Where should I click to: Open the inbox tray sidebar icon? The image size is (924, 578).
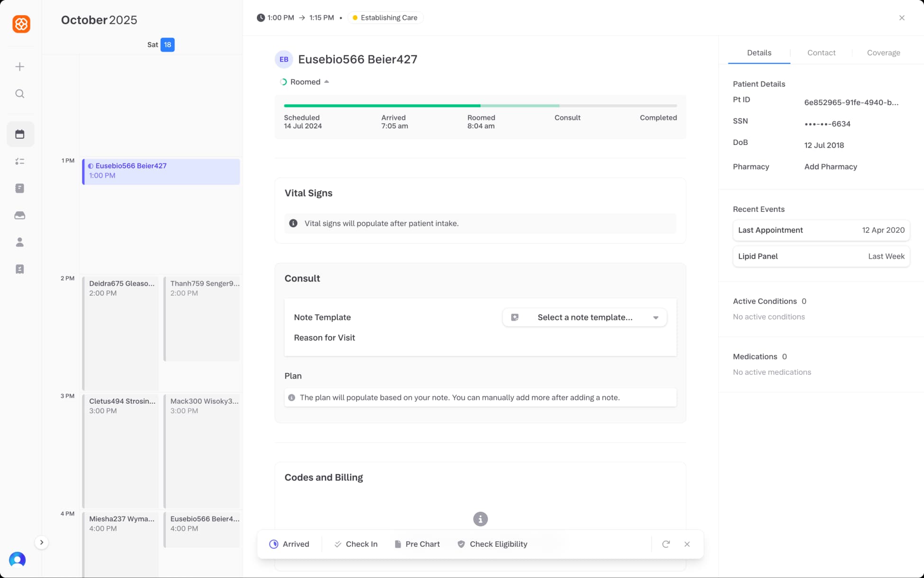[20, 216]
